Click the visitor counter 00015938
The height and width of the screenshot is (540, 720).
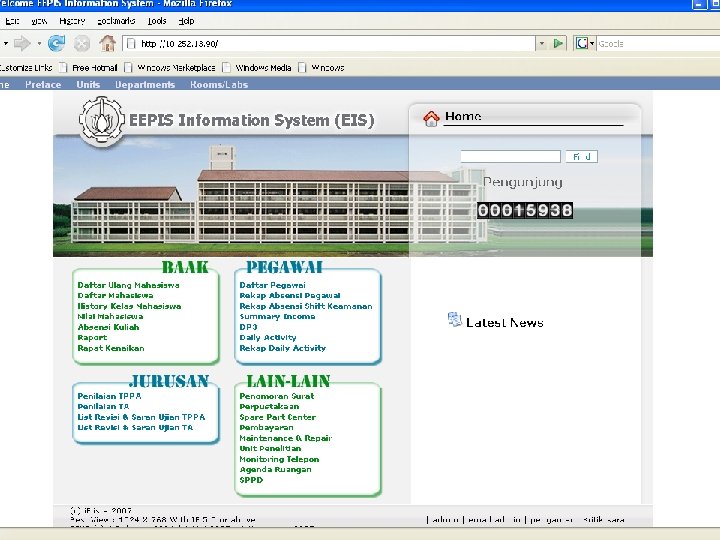click(525, 210)
